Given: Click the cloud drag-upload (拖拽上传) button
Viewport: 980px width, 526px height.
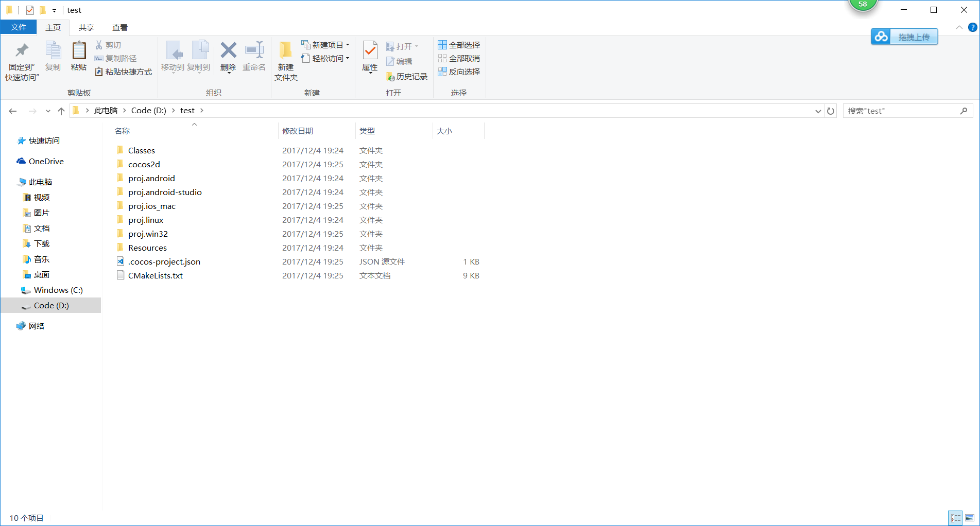Looking at the screenshot, I should [904, 37].
